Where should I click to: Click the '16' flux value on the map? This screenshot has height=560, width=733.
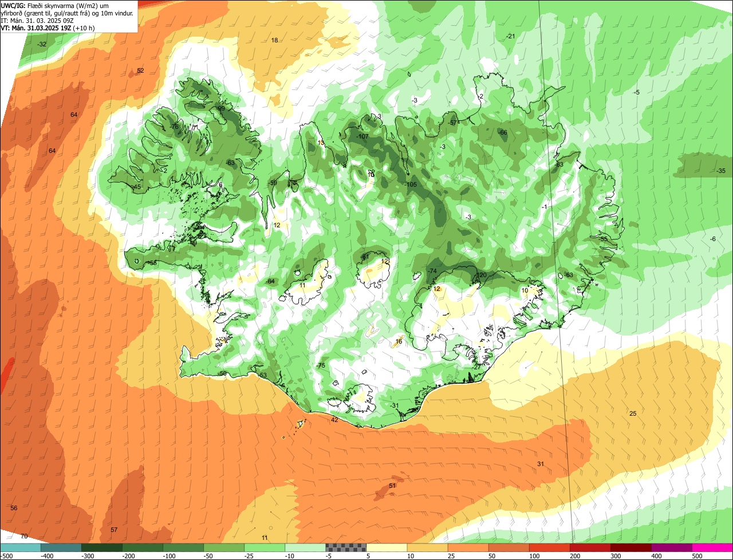click(399, 341)
